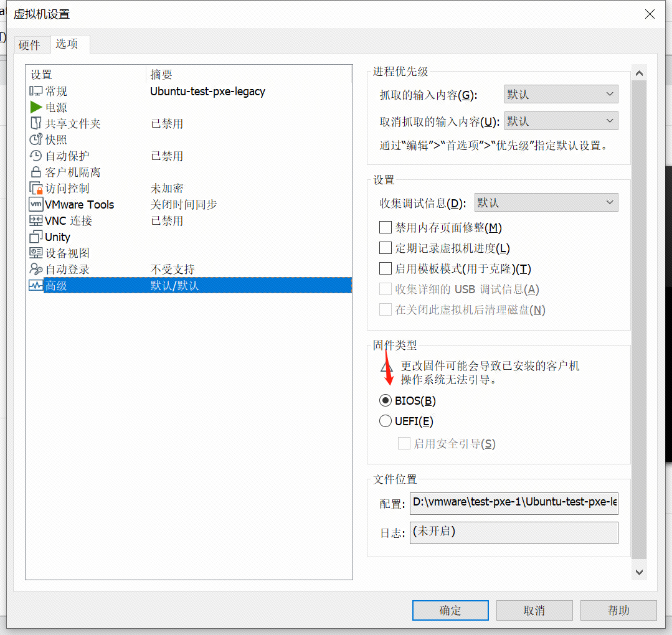672x635 pixels.
Task: Select the 客户机隔离 guest isolation icon
Action: pos(35,172)
